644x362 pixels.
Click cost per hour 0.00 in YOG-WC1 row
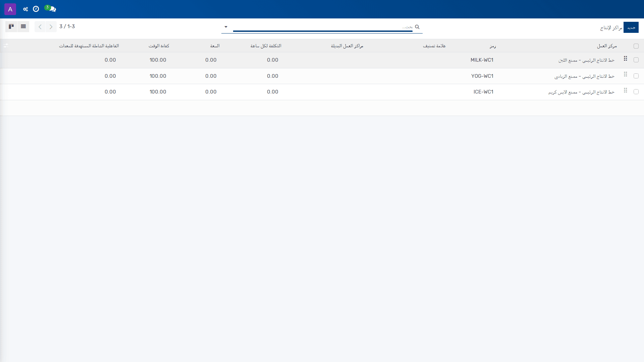(x=273, y=76)
